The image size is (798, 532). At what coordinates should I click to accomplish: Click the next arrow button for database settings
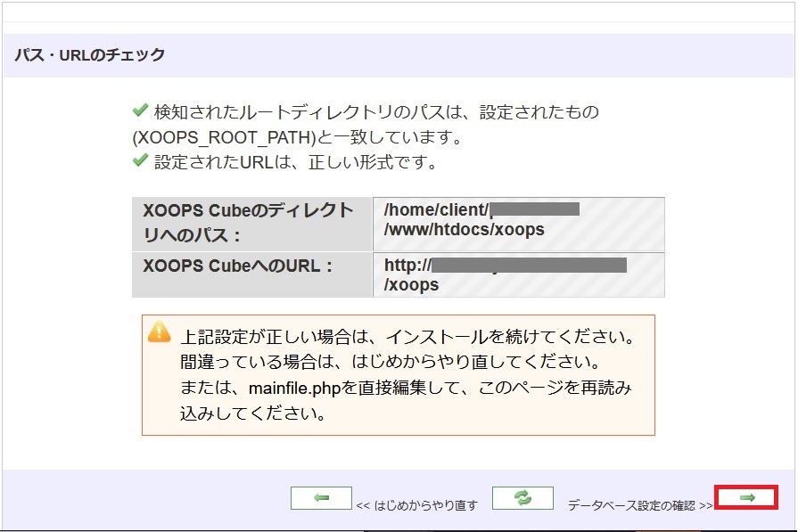click(746, 497)
